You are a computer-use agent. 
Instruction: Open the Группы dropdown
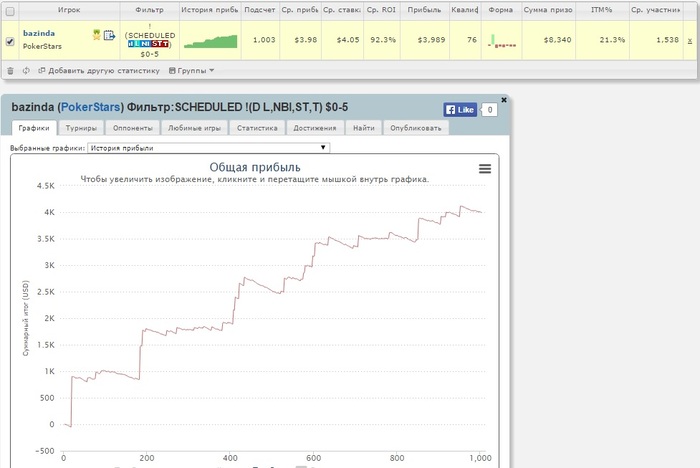(x=192, y=71)
